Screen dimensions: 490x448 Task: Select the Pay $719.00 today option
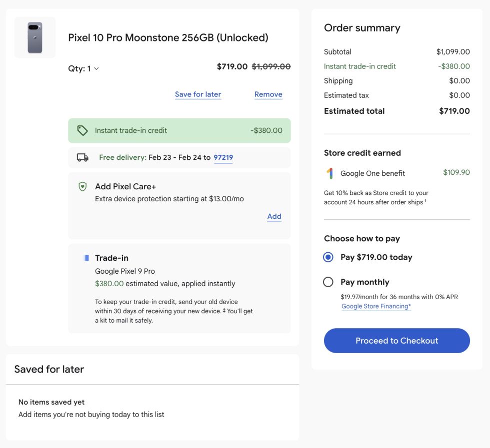328,257
